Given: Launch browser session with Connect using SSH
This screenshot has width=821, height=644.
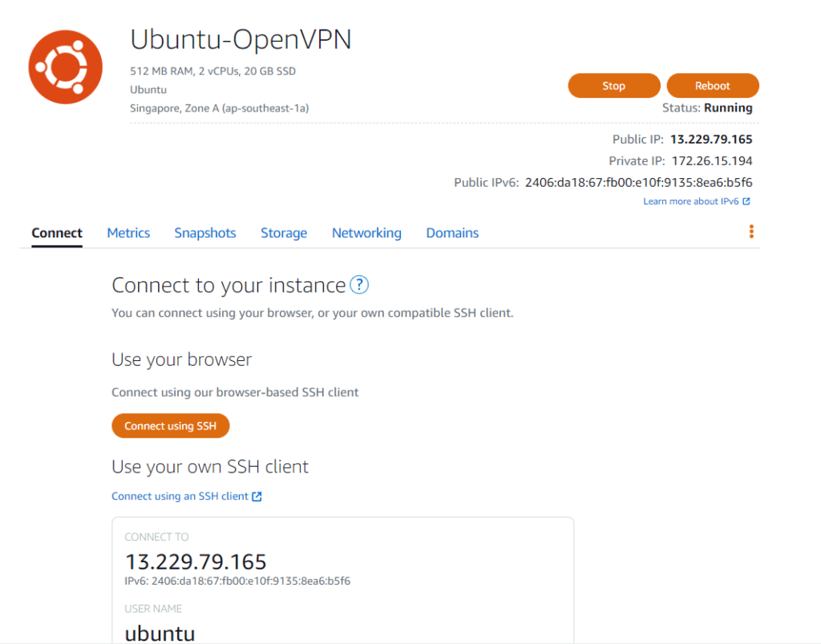Looking at the screenshot, I should (170, 426).
